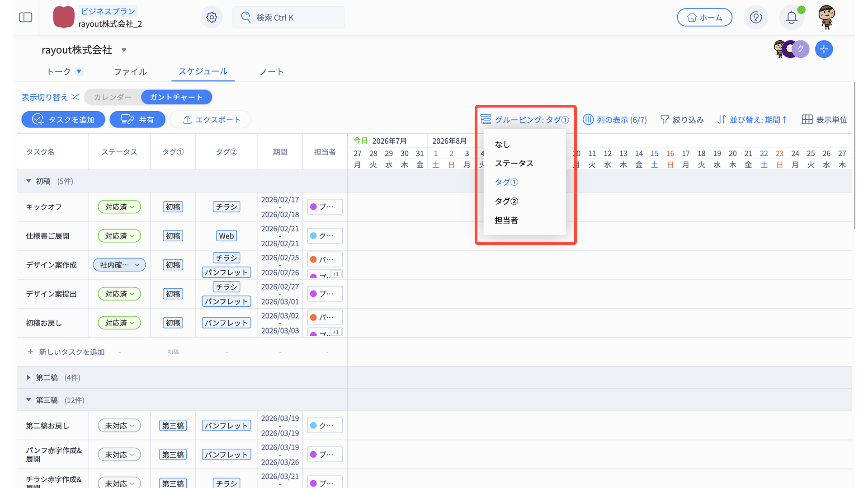This screenshot has width=868, height=488.
Task: Switch view to カレンダー toggle
Action: tap(113, 97)
